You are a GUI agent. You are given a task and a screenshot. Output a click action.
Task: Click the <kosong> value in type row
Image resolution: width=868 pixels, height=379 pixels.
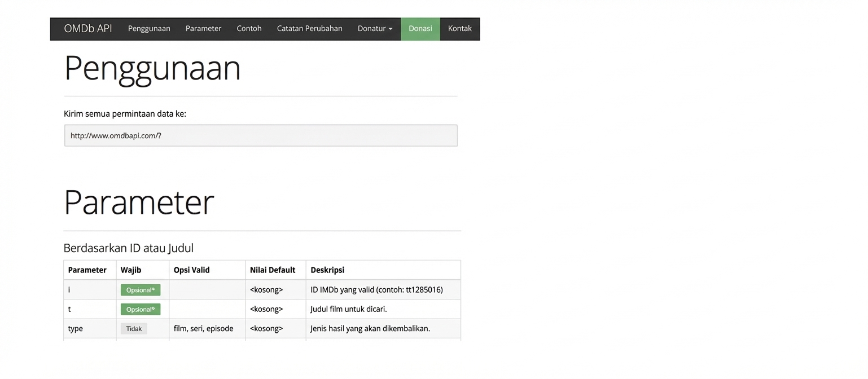pyautogui.click(x=266, y=328)
